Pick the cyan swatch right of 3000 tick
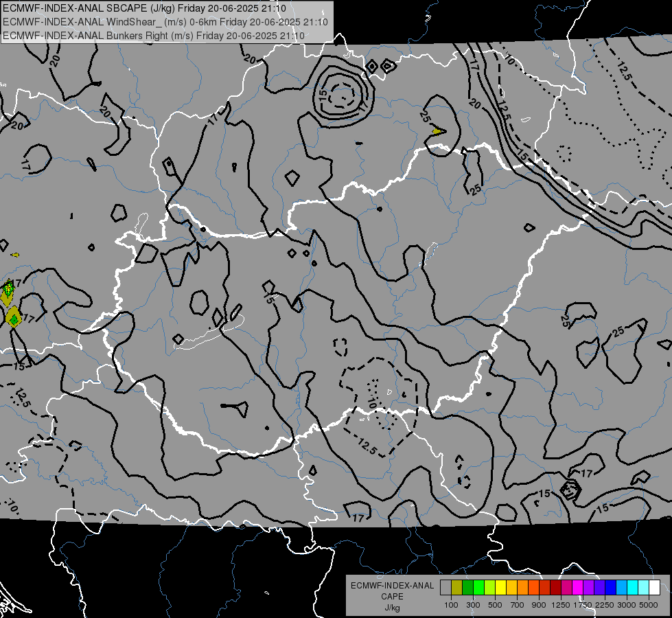The image size is (672, 618). click(633, 588)
